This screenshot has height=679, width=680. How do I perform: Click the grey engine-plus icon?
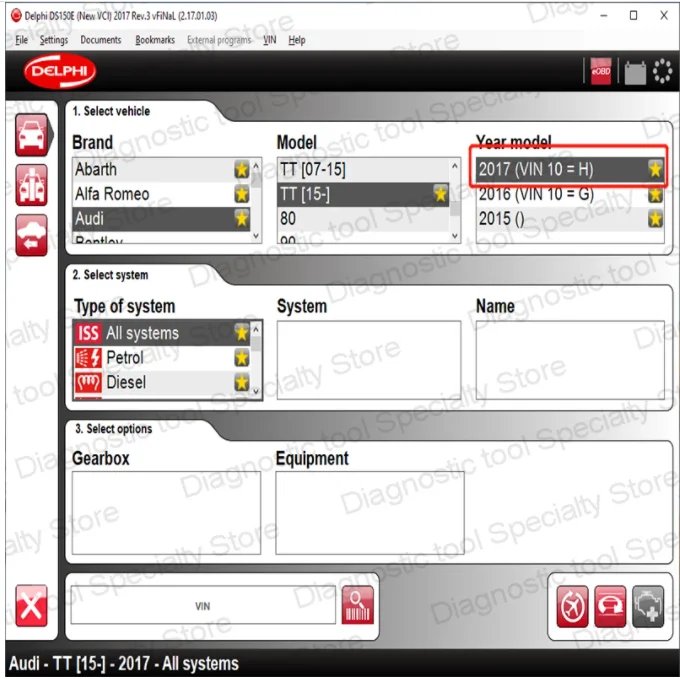click(648, 606)
